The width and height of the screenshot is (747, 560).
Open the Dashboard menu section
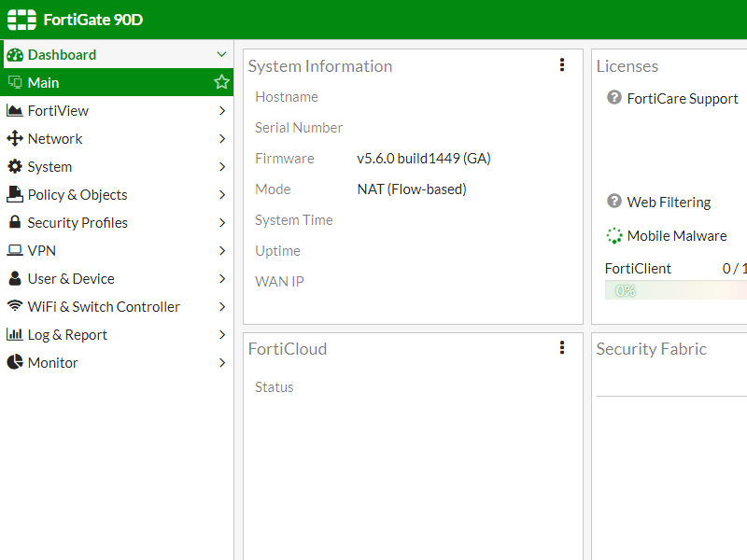(117, 54)
